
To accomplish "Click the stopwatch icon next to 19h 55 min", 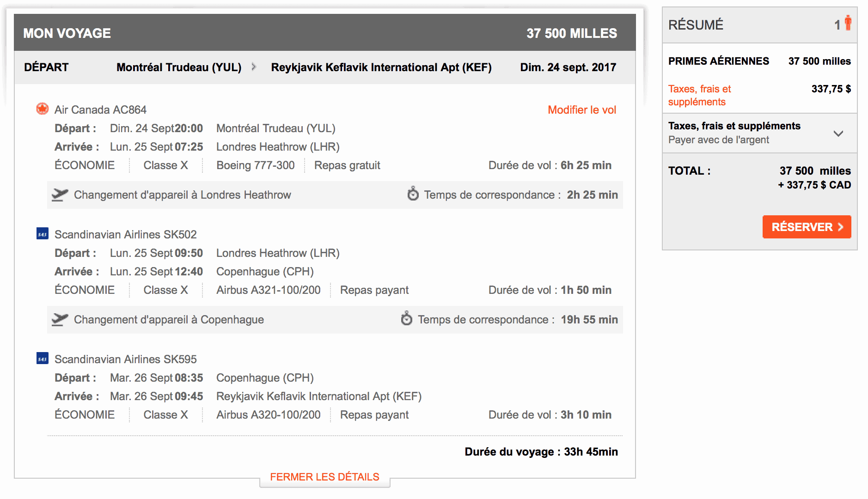I will 406,319.
